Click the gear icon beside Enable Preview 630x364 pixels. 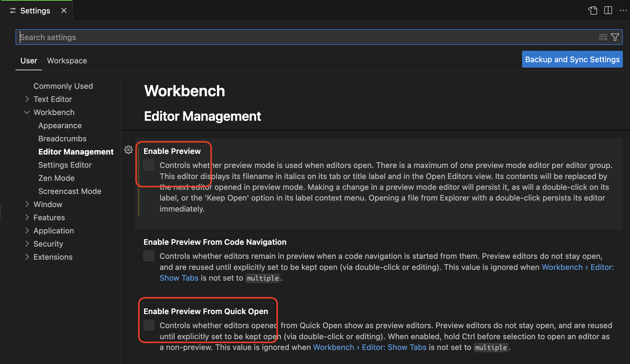click(x=129, y=150)
